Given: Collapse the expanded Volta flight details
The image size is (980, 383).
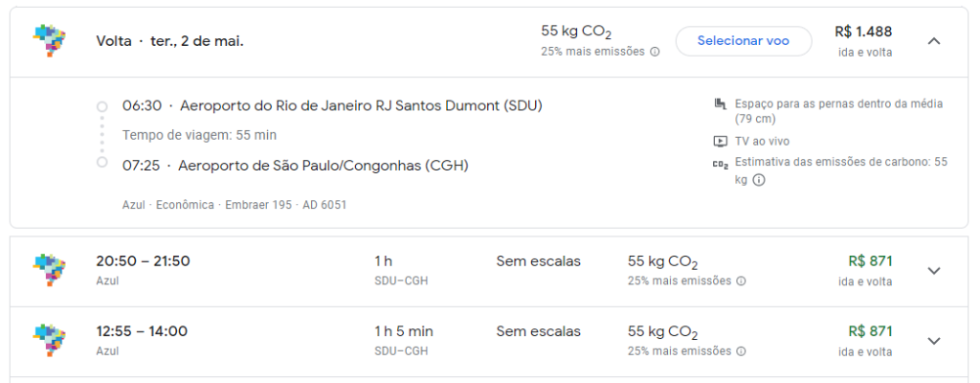Looking at the screenshot, I should [x=935, y=41].
